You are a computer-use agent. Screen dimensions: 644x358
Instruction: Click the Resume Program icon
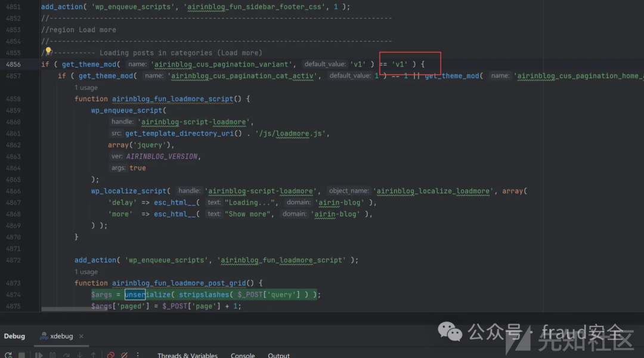(x=39, y=355)
